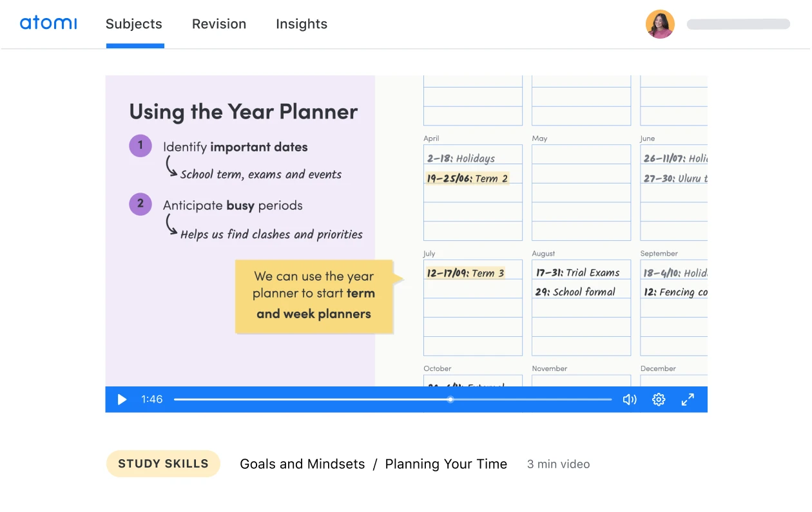Toggle video playback with the play control
This screenshot has width=812, height=512.
pos(122,399)
